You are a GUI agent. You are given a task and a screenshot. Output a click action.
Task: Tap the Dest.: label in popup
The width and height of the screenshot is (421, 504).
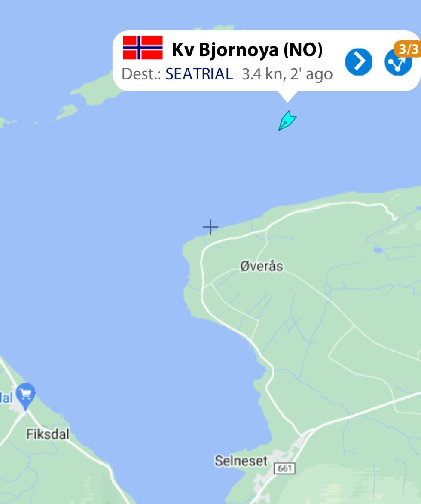pyautogui.click(x=141, y=74)
